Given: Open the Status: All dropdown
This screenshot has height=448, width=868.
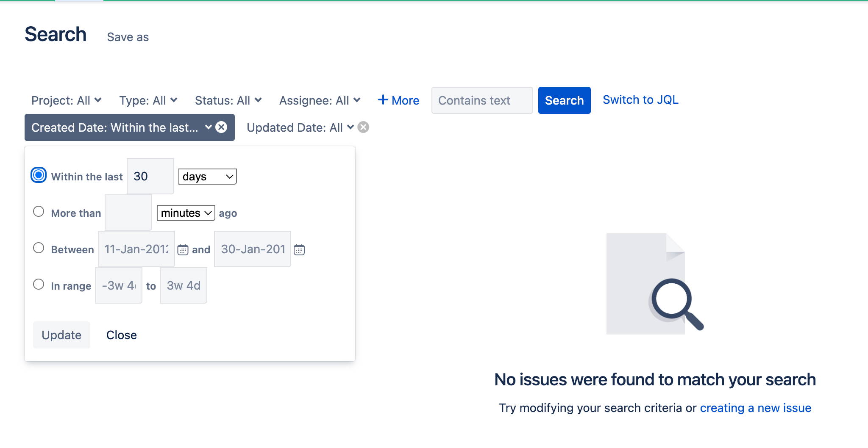Looking at the screenshot, I should (x=228, y=100).
